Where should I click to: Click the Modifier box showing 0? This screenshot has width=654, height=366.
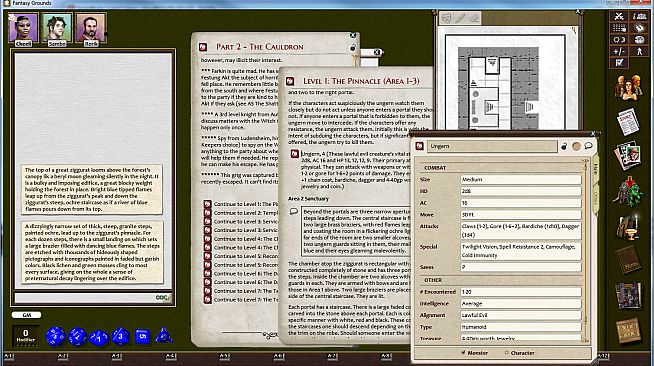26,336
